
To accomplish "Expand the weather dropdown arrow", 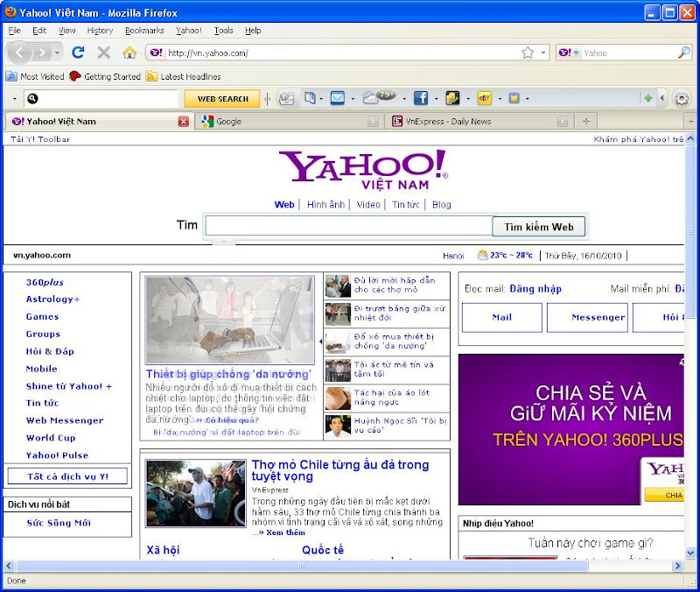I will pyautogui.click(x=404, y=98).
